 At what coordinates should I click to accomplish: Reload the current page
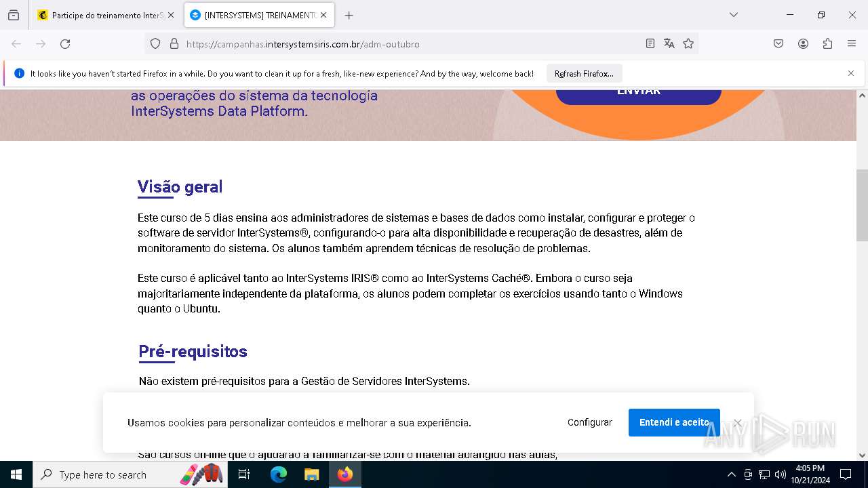65,44
